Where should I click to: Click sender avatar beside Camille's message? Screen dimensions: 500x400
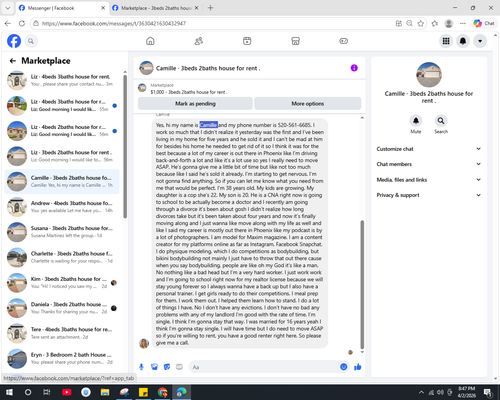tap(144, 343)
